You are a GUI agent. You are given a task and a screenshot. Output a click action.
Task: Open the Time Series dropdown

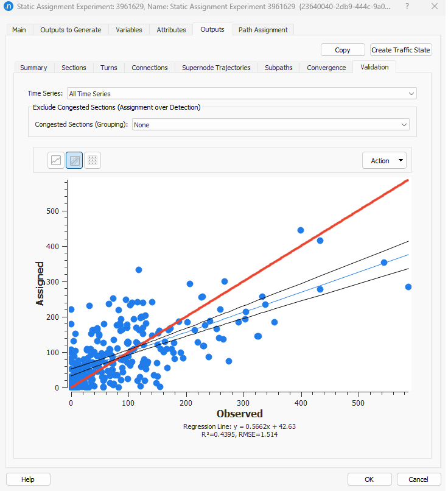[242, 94]
